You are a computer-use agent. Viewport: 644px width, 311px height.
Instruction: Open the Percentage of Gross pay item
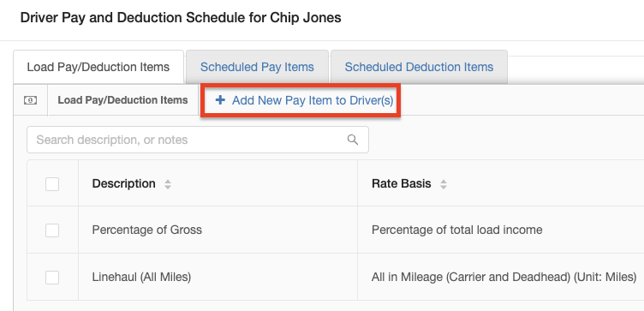147,230
